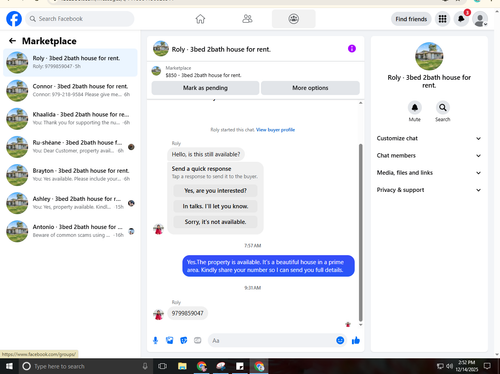The width and height of the screenshot is (500, 374).
Task: Open the Brayton 3bed 2bath conversation
Action: click(70, 175)
